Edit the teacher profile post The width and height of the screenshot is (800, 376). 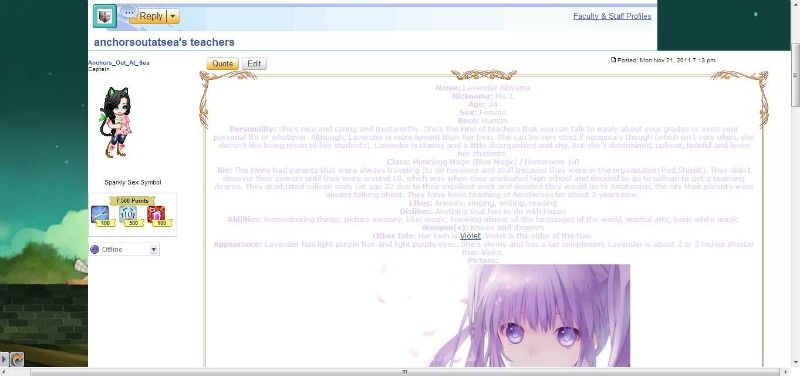tap(254, 64)
